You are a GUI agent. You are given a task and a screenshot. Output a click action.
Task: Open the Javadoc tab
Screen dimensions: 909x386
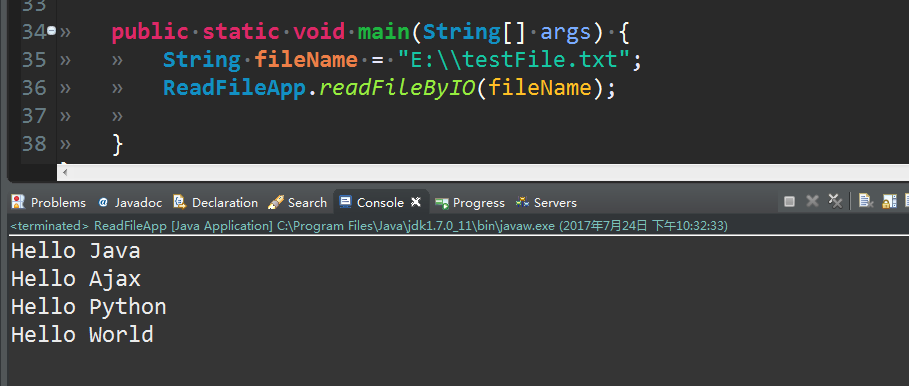[130, 202]
